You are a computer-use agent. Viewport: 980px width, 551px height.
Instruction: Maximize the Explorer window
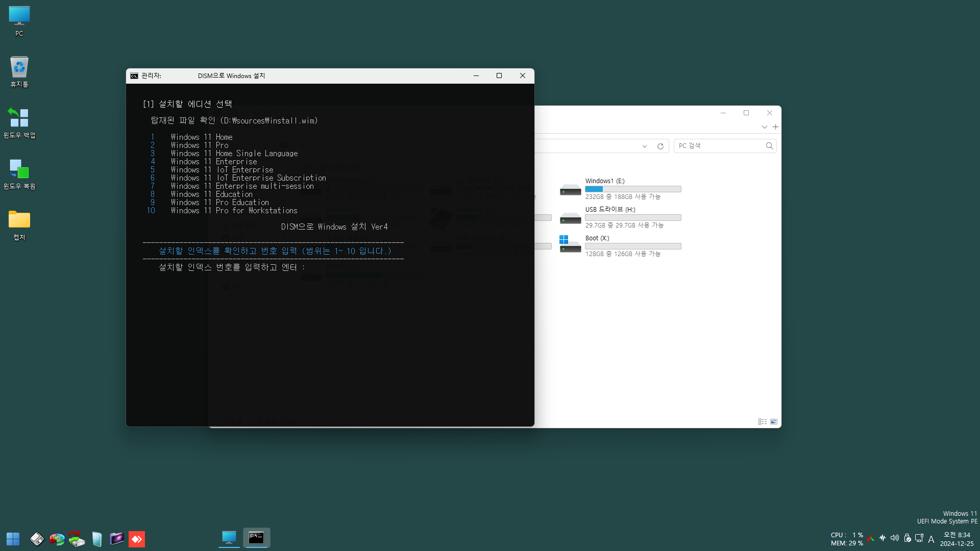click(746, 113)
